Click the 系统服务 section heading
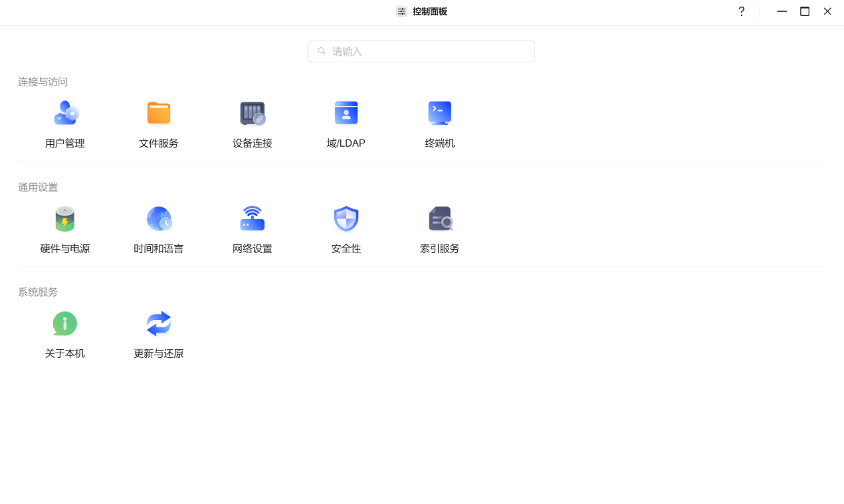This screenshot has width=844, height=504. pyautogui.click(x=38, y=292)
